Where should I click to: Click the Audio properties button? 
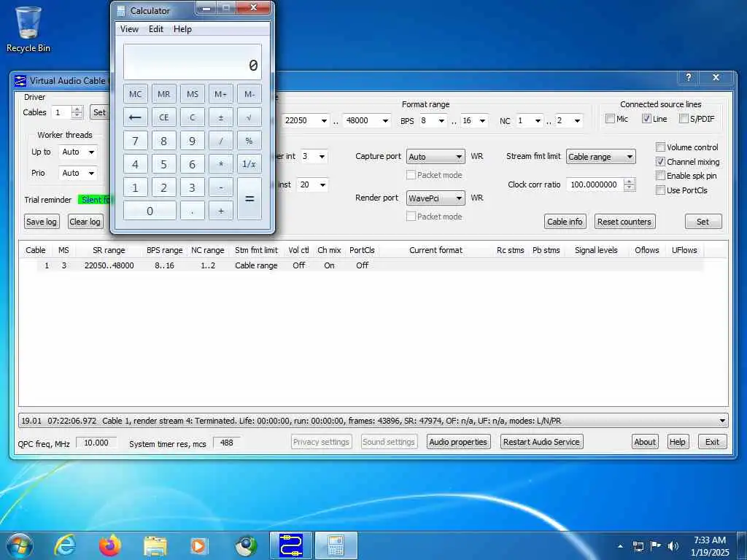click(x=458, y=442)
